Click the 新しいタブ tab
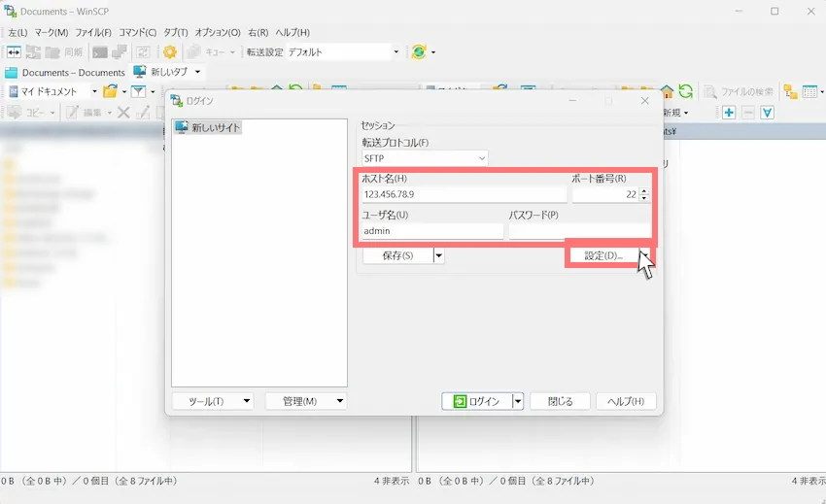Image resolution: width=826 pixels, height=504 pixels. [x=167, y=72]
